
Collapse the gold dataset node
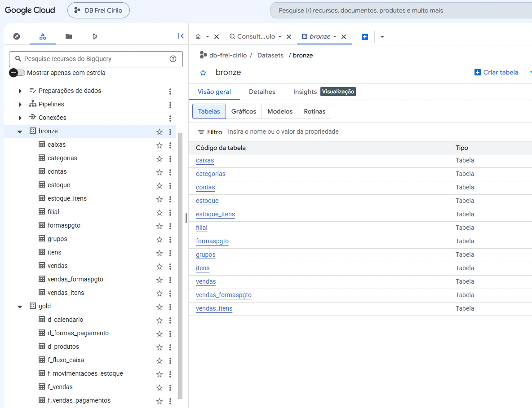coord(20,307)
